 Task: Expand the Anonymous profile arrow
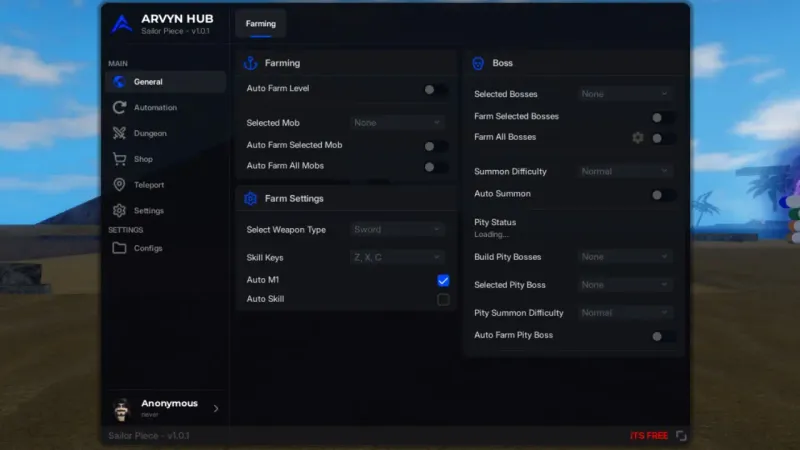point(216,408)
